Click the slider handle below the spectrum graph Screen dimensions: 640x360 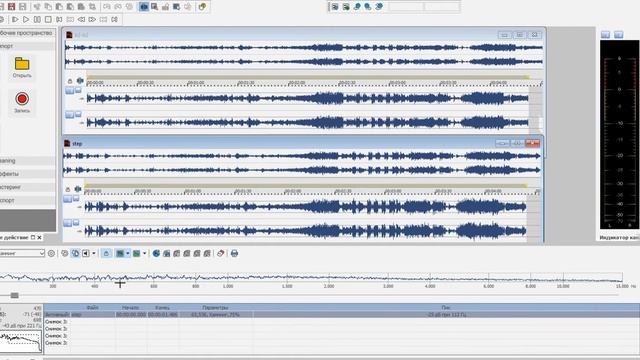click(x=15, y=295)
